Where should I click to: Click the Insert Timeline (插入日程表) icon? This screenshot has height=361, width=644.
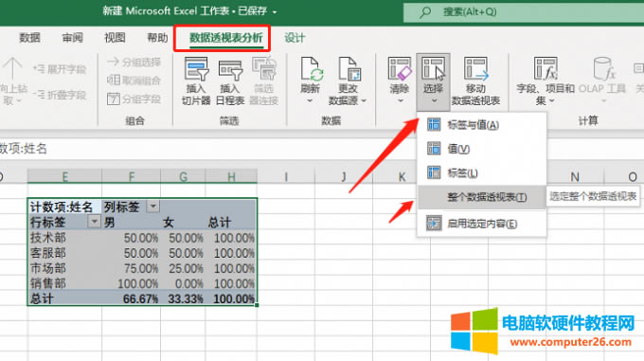tap(230, 69)
